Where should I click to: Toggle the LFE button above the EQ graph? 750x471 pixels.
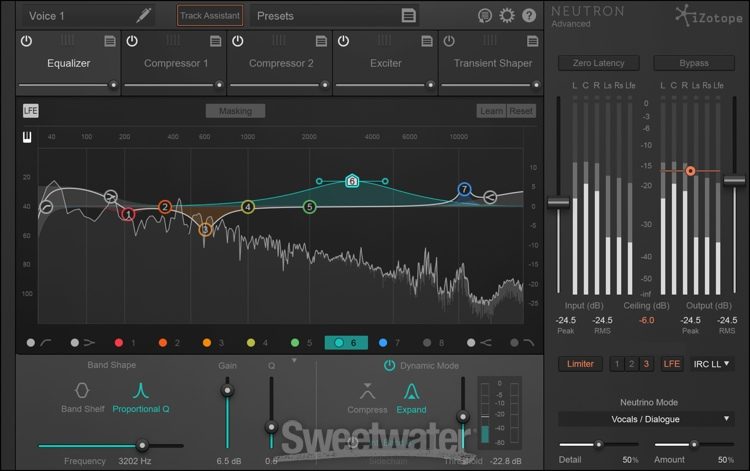tap(31, 111)
